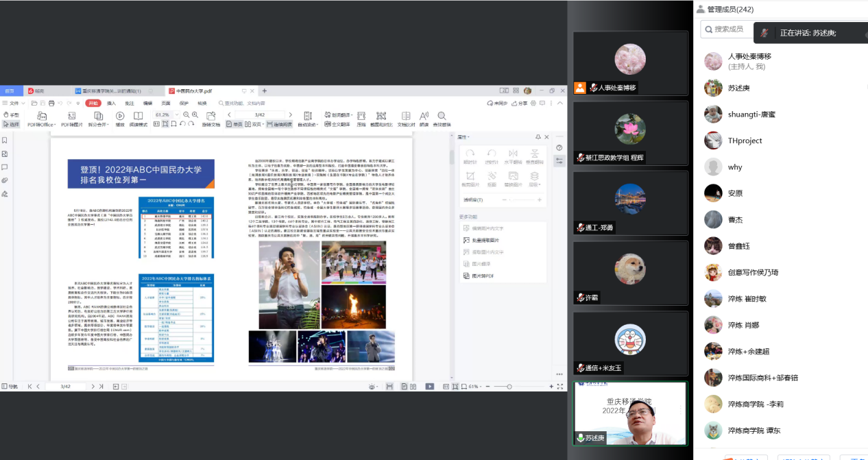Rotate image clockwise in properties panel
868x460 pixels.
[470, 157]
